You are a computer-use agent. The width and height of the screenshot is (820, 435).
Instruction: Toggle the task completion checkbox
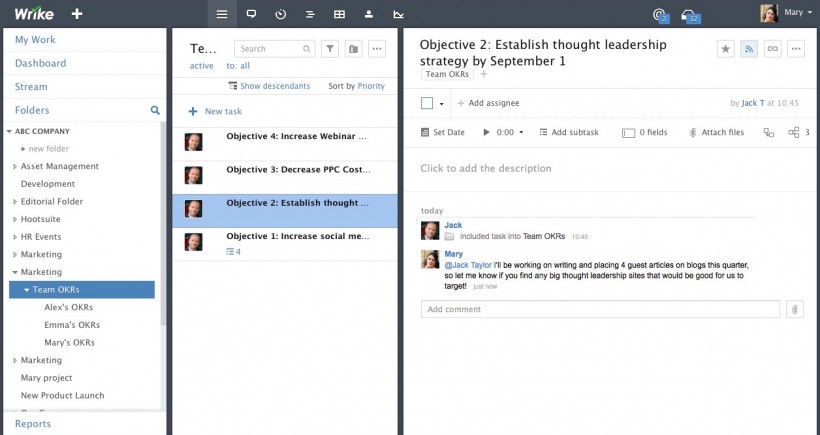coord(427,103)
